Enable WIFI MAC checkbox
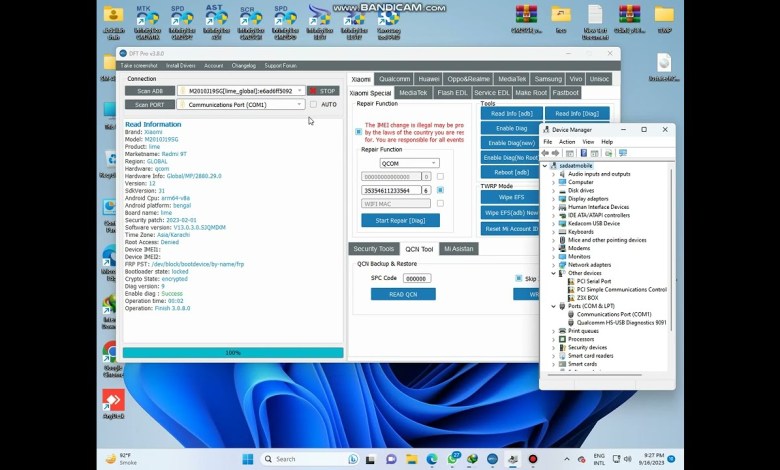 click(440, 203)
